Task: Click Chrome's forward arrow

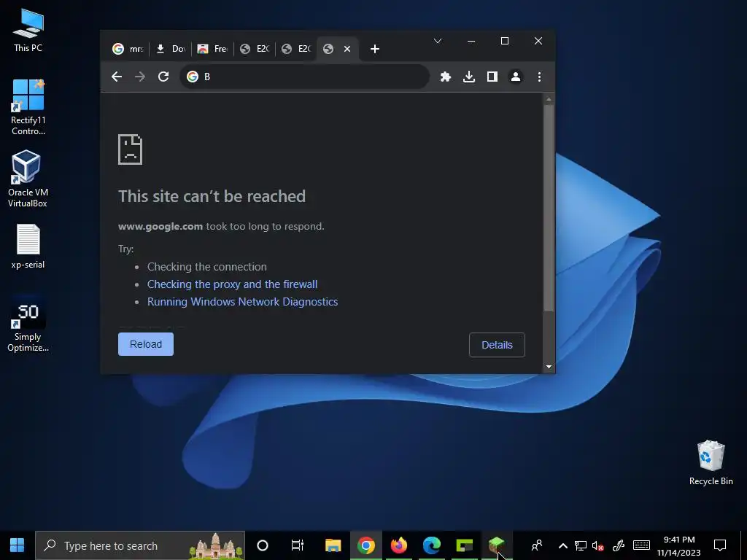Action: click(x=140, y=77)
